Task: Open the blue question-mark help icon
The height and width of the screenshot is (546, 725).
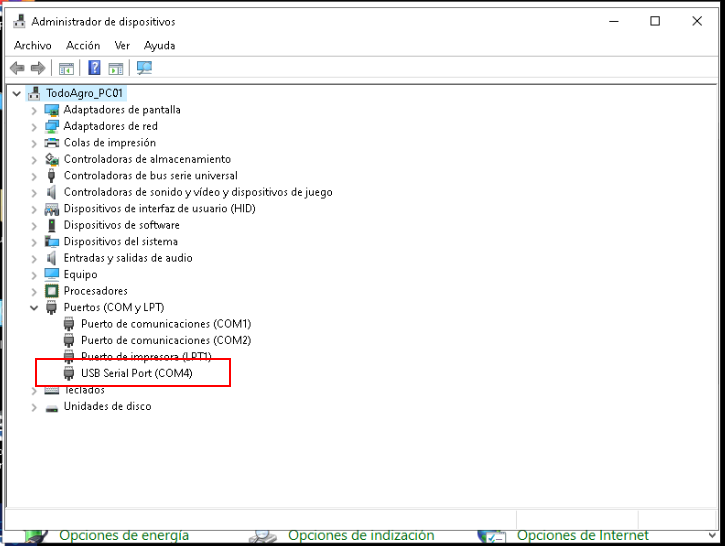Action: 94,68
